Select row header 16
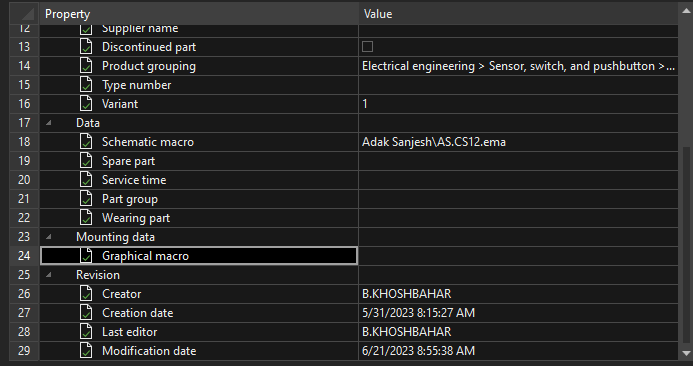This screenshot has height=366, width=693. [24, 104]
